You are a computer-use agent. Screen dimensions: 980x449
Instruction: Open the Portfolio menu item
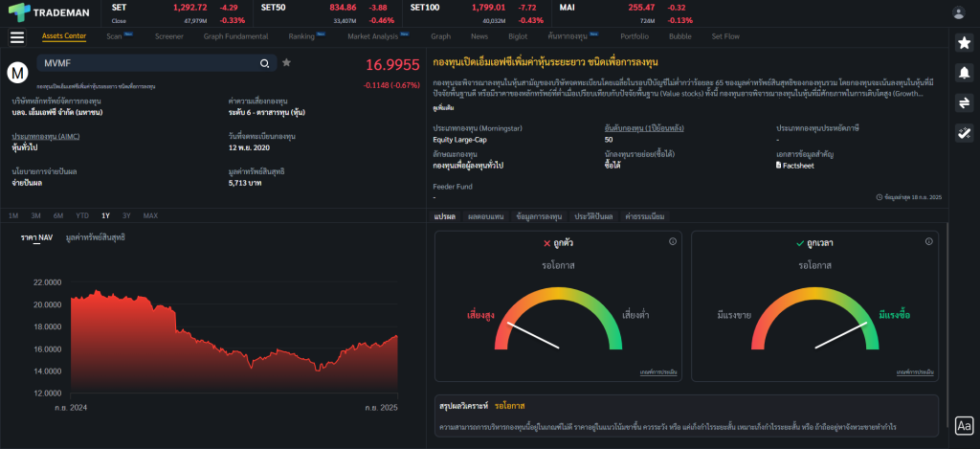[x=634, y=36]
